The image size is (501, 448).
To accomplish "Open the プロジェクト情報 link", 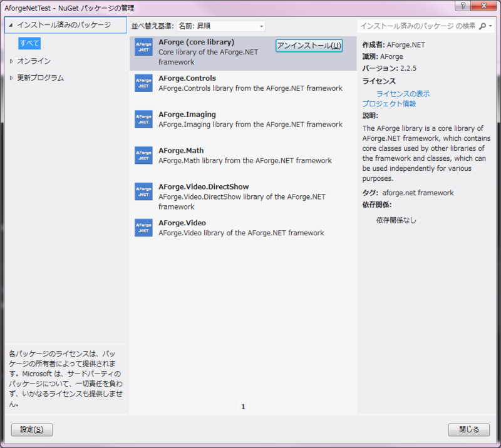I will click(389, 104).
